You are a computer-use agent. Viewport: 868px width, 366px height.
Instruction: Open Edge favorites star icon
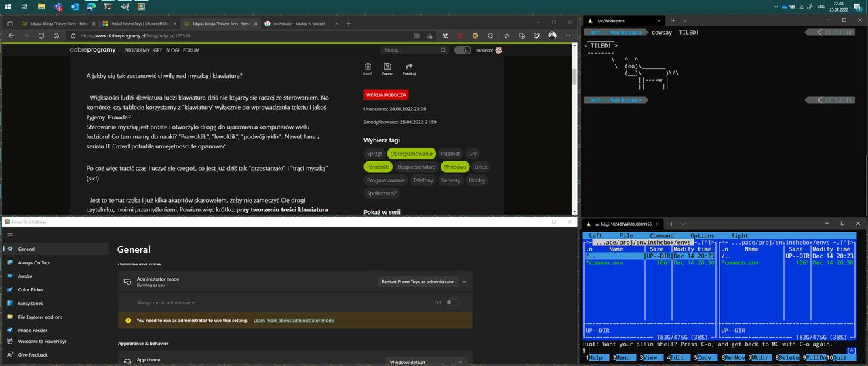(507, 35)
